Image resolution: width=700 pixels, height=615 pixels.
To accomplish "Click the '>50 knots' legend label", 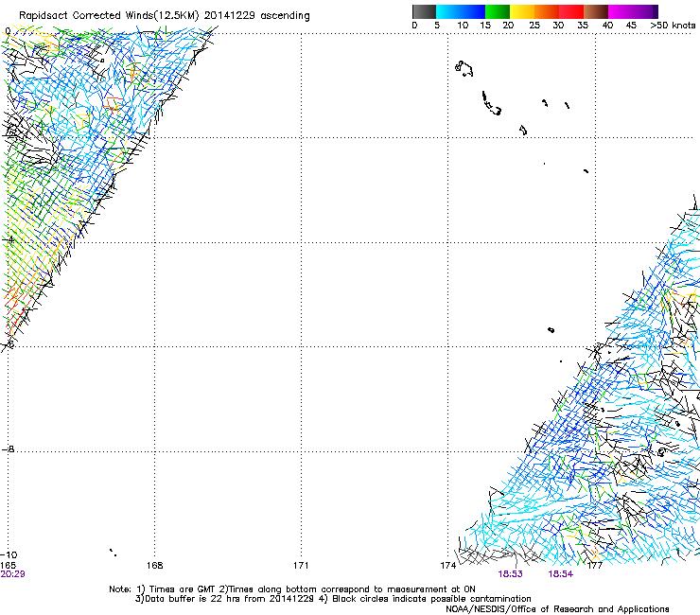I will [x=673, y=25].
